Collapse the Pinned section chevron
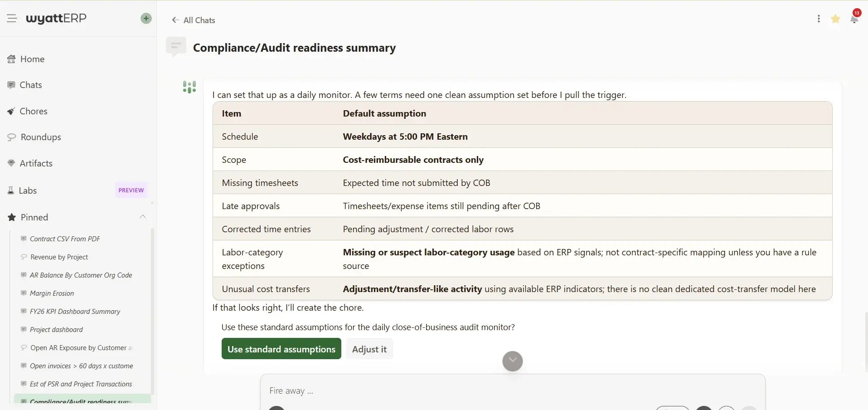Viewport: 868px width, 410px height. [143, 217]
